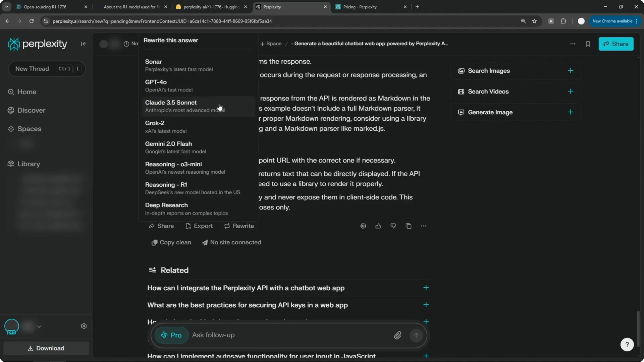This screenshot has height=362, width=644.
Task: Expand the account options chevron
Action: click(39, 326)
